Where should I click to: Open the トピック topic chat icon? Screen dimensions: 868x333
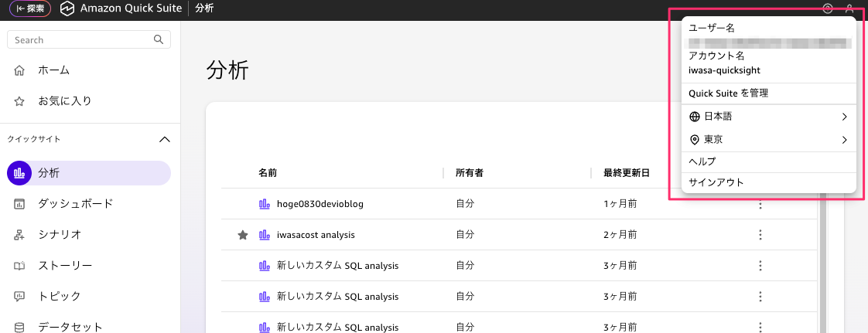tap(20, 296)
